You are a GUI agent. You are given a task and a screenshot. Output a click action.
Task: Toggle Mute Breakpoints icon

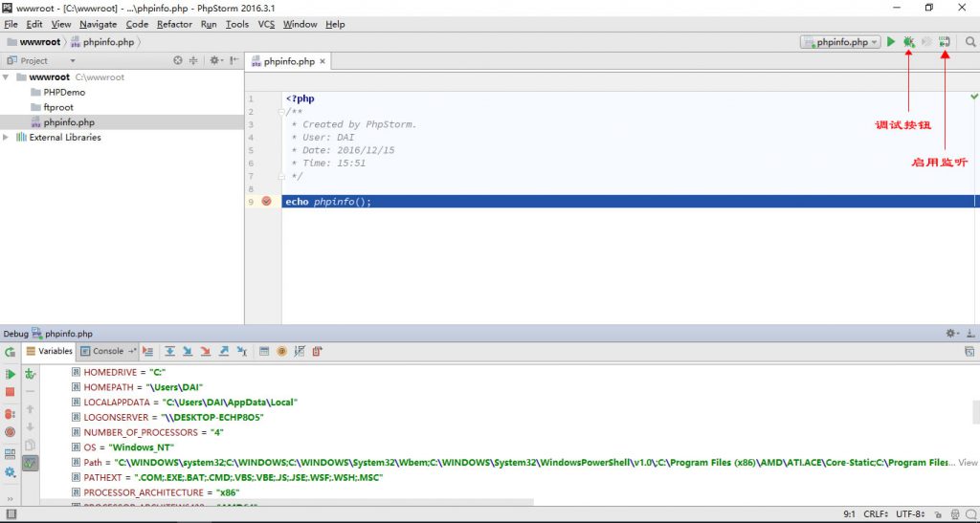point(10,431)
